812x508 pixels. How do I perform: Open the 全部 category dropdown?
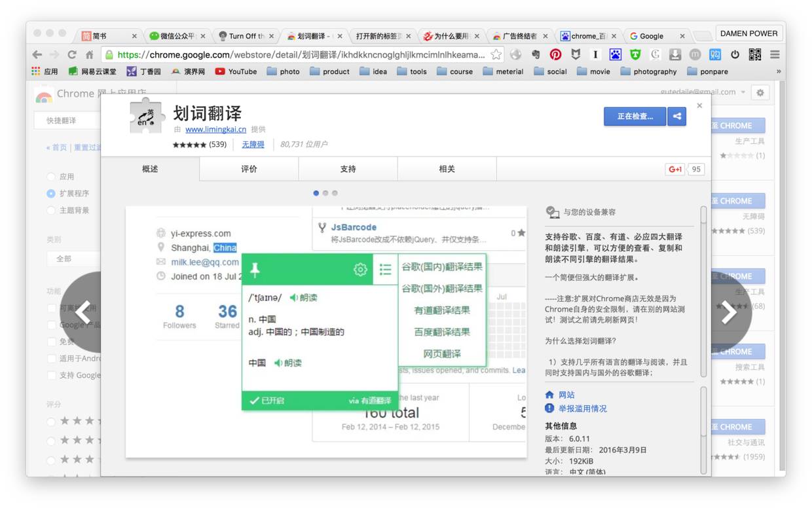coord(74,259)
